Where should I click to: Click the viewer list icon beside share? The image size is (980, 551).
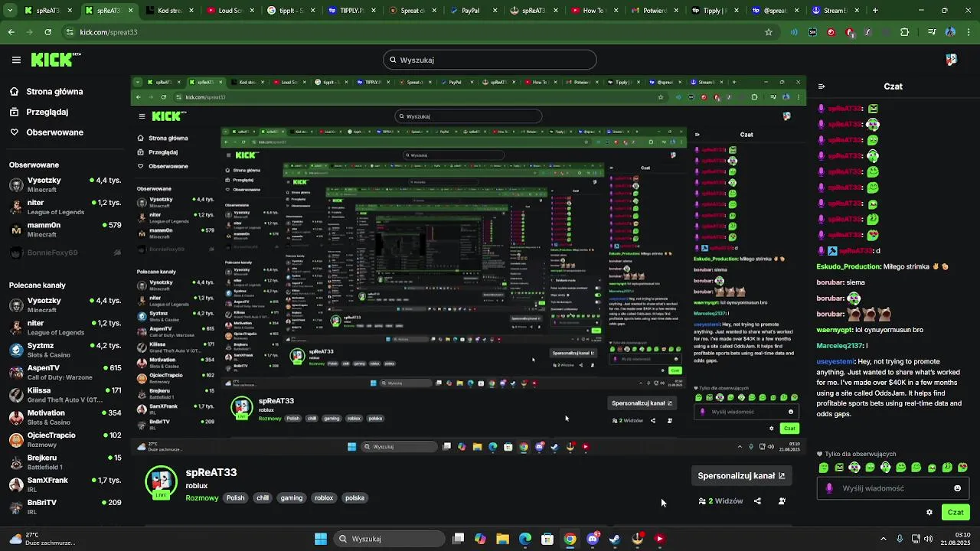pos(782,501)
